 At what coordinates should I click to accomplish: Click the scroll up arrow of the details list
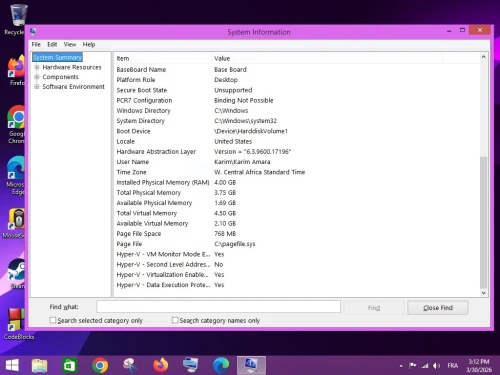(x=483, y=57)
